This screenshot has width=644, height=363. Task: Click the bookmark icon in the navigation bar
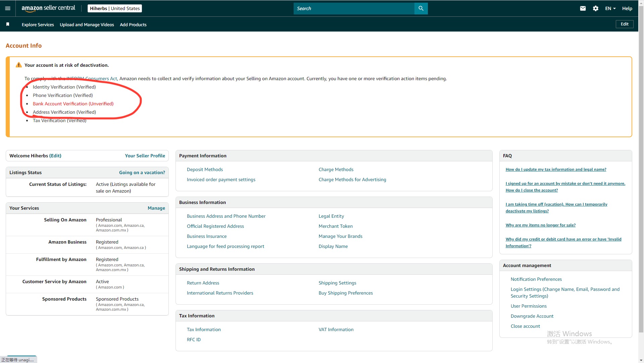pos(8,24)
